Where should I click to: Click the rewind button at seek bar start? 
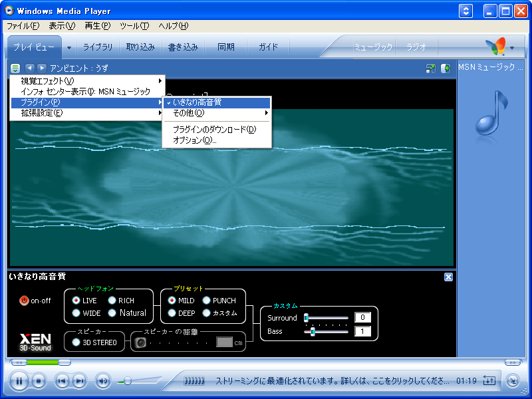click(x=19, y=362)
